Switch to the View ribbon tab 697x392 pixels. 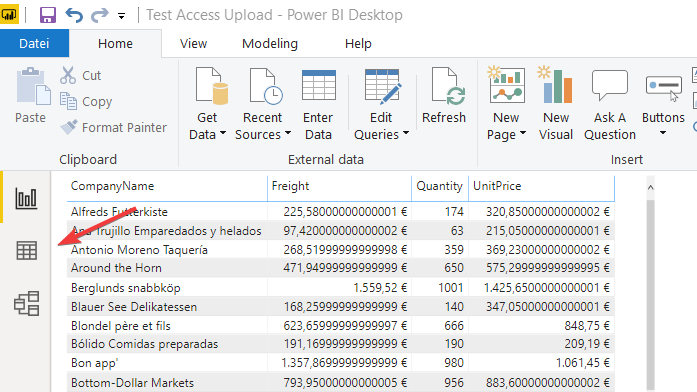tap(193, 44)
